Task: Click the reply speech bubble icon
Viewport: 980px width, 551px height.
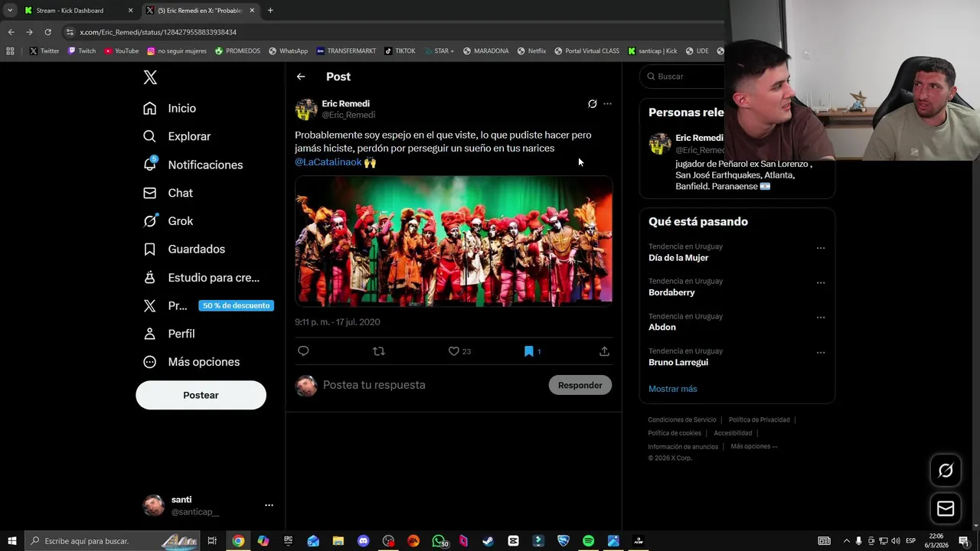Action: [x=303, y=351]
